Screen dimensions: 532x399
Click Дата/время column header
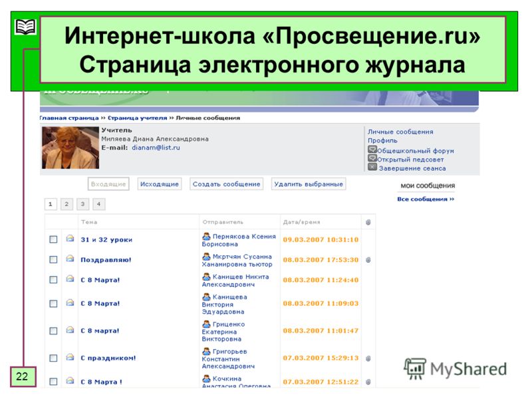pos(302,222)
